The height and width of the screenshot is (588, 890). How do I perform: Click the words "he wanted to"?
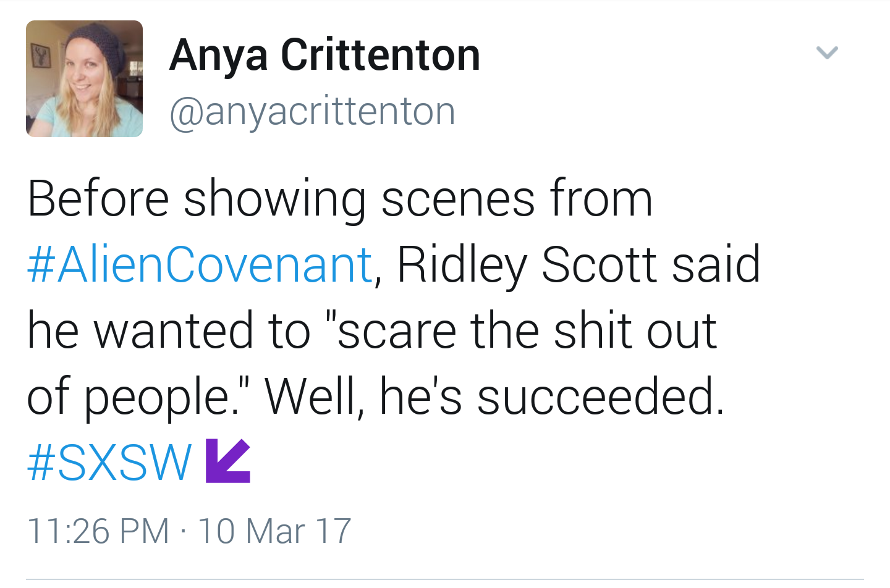tap(168, 330)
